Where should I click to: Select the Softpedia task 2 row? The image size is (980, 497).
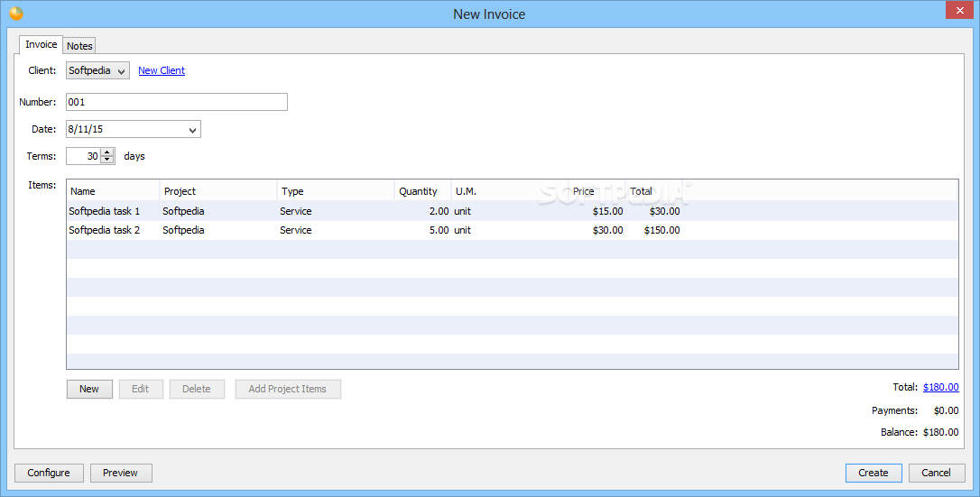(x=512, y=230)
